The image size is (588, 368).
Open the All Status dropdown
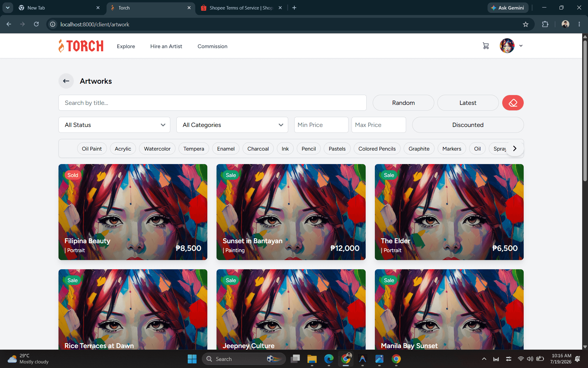pyautogui.click(x=114, y=125)
